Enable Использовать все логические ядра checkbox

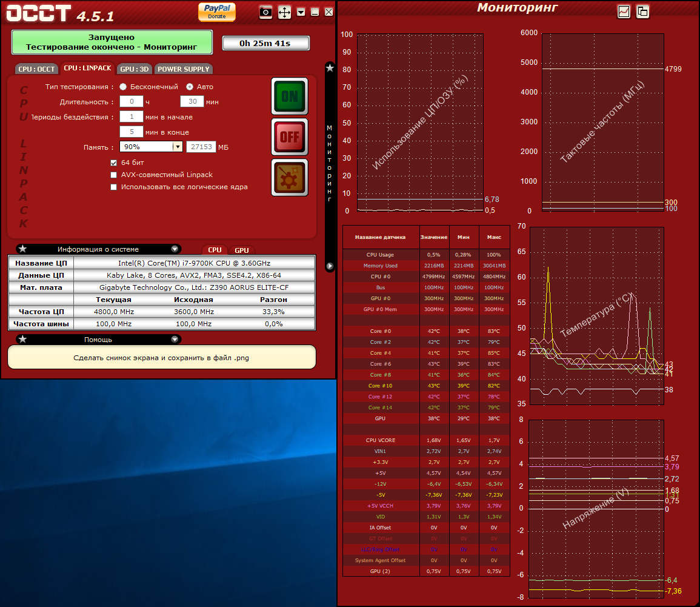tap(113, 187)
